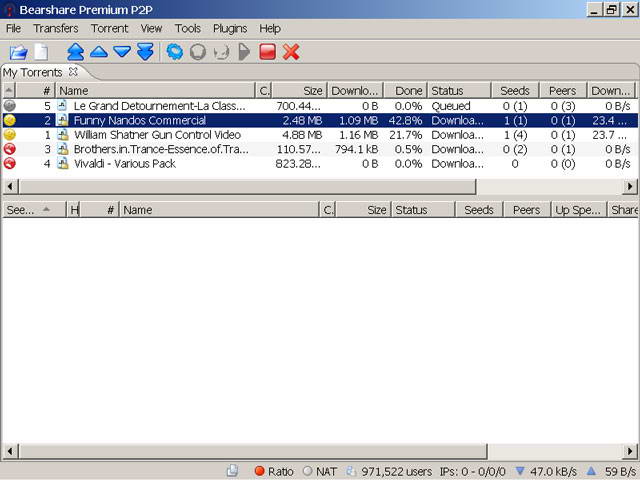Click the Queued status cell

click(451, 106)
